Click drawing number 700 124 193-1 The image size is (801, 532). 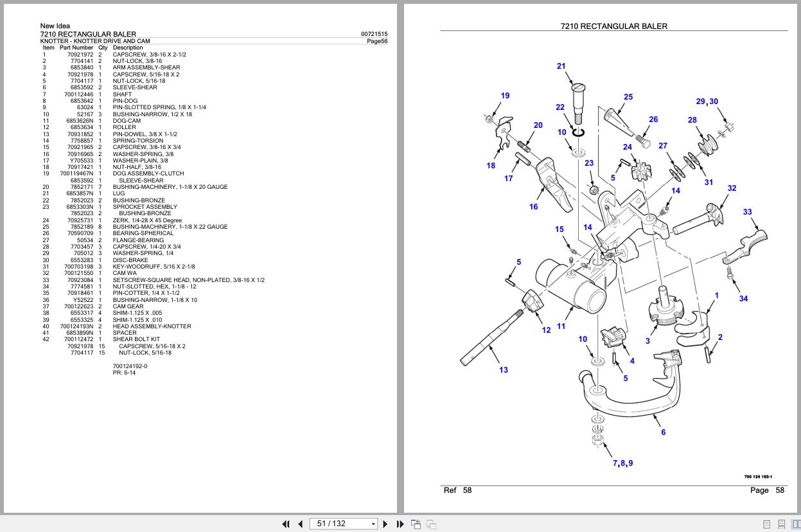[x=758, y=477]
